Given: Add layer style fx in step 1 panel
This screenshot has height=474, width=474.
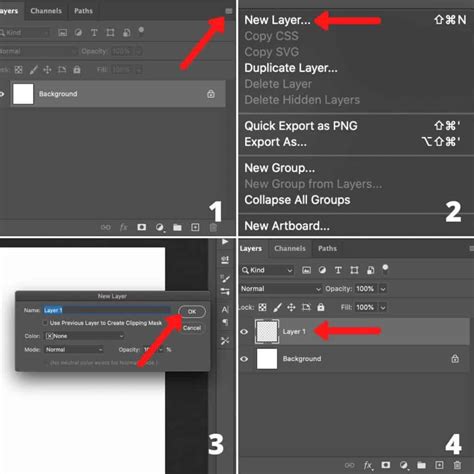Looking at the screenshot, I should click(124, 227).
